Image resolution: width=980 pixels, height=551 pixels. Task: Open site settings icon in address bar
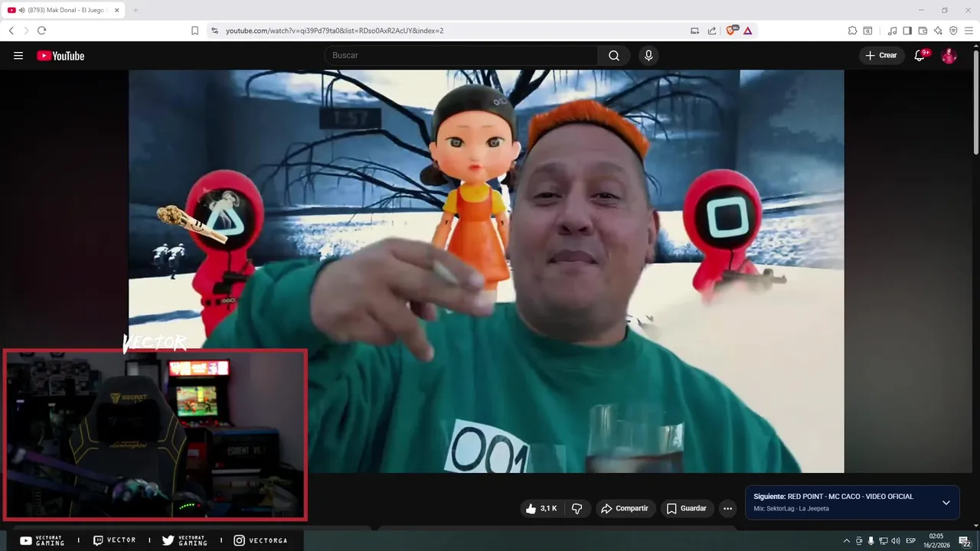(x=214, y=31)
